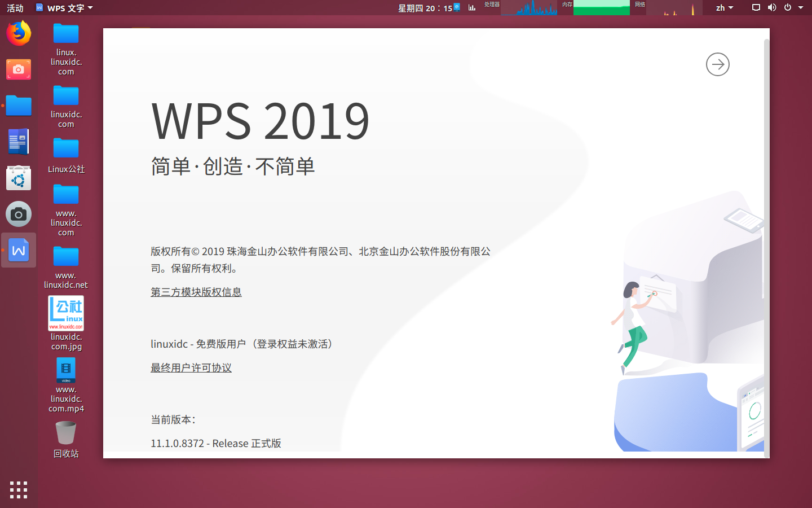
Task: Select the Linux公社 desktop folder
Action: [x=66, y=155]
